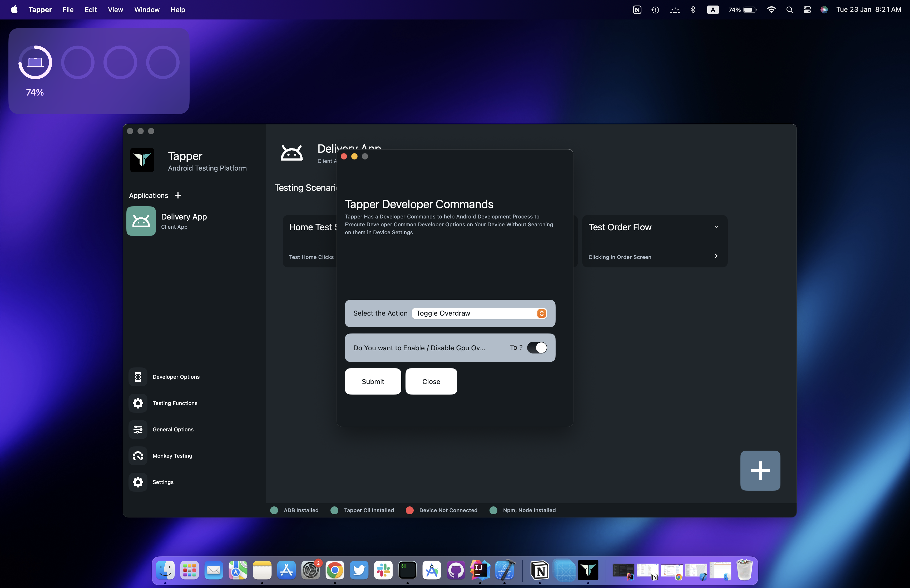Open Notes from the dock
910x588 pixels.
[x=262, y=570]
